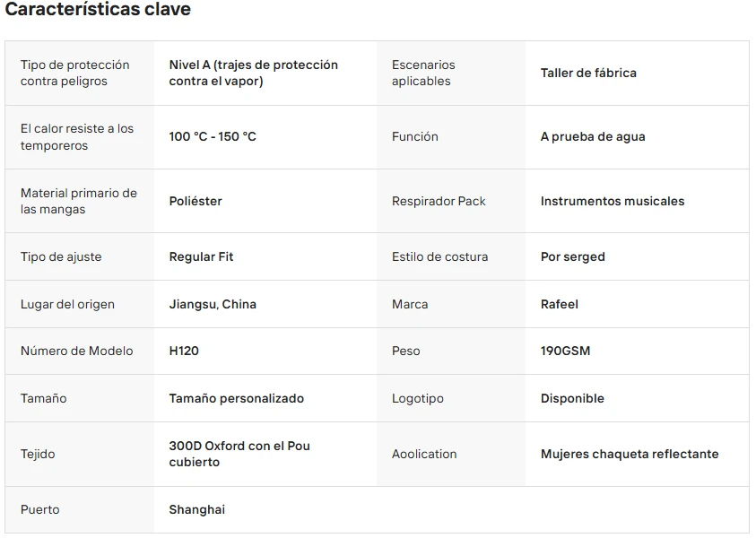The height and width of the screenshot is (538, 756).
Task: Select the "A prueba de agua" value
Action: [593, 136]
